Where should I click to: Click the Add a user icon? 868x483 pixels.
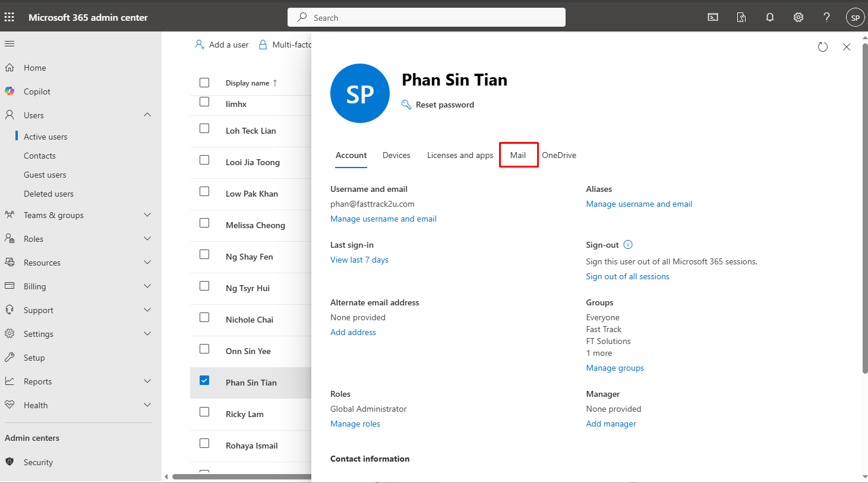200,45
